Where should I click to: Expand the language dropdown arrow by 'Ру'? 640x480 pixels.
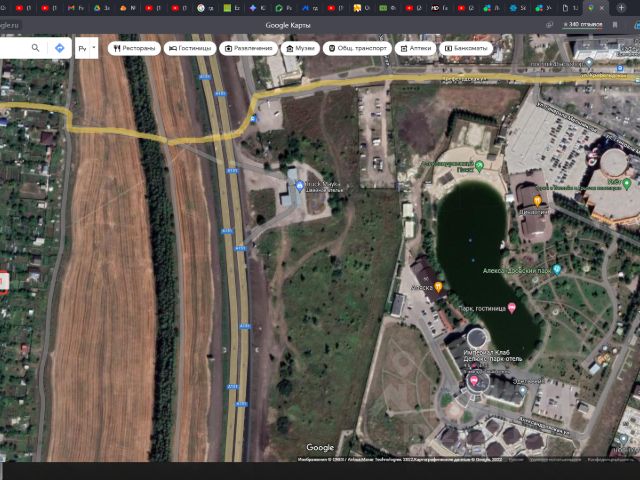94,47
